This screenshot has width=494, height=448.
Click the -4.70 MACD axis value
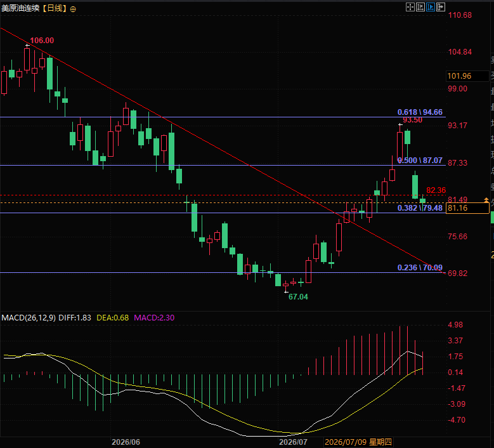(457, 420)
